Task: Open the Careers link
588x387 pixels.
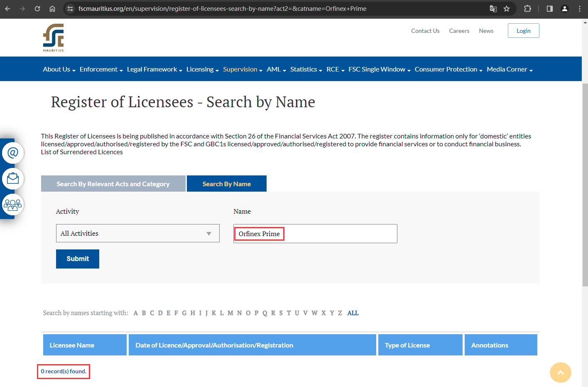Action: coord(459,31)
